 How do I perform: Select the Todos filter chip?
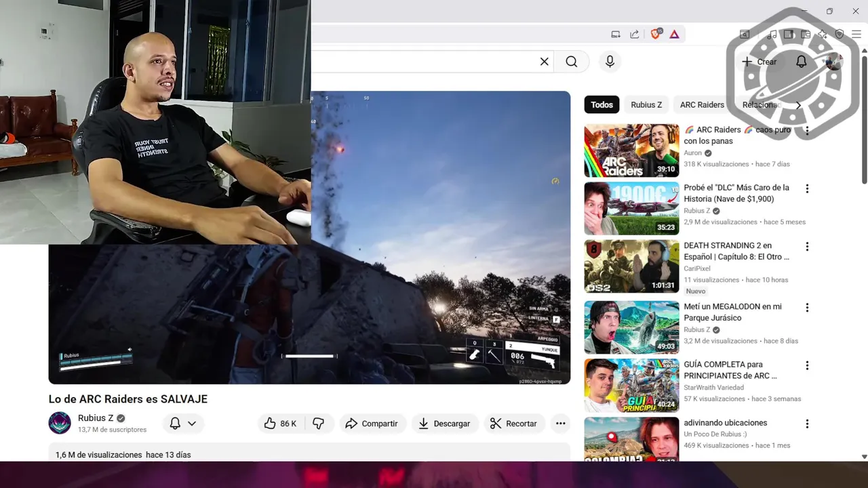point(601,105)
